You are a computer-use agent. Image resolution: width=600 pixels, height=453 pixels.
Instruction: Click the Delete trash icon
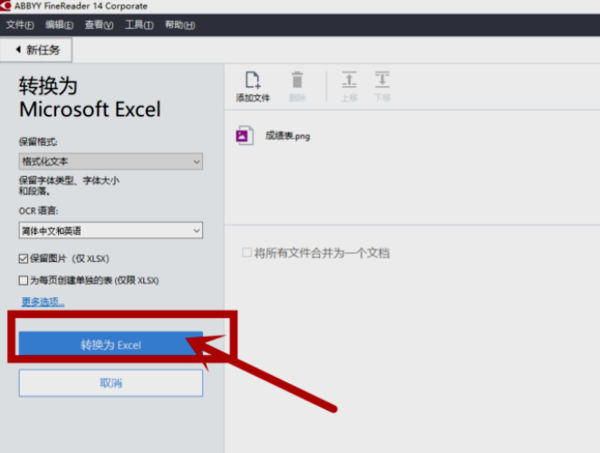297,80
